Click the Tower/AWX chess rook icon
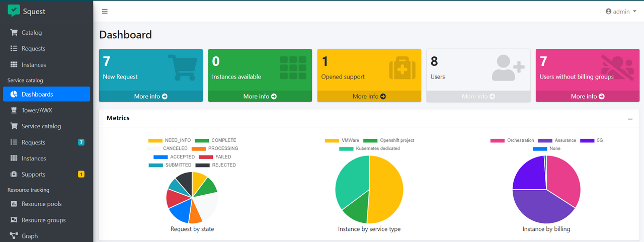 pyautogui.click(x=14, y=110)
